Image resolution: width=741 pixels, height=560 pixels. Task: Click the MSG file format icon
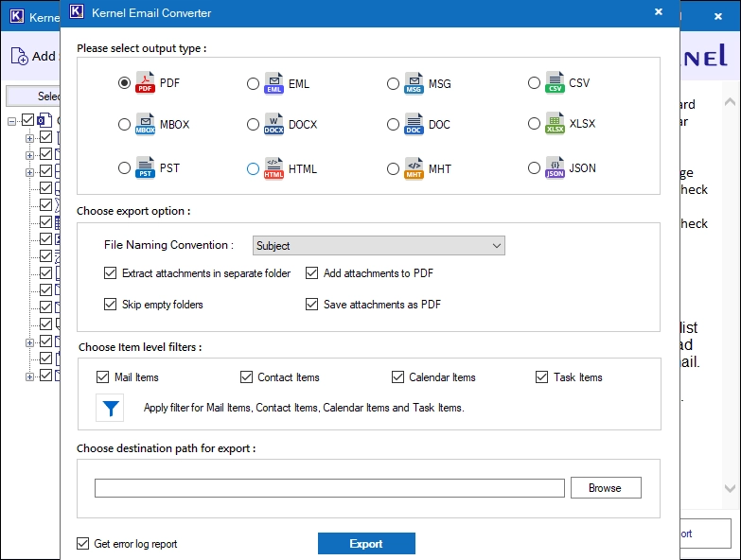(x=414, y=83)
